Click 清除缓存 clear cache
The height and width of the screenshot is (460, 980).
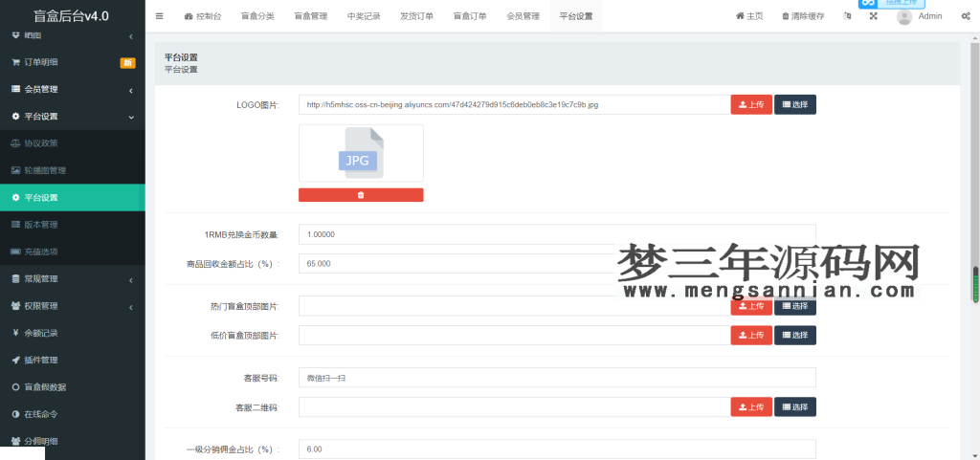click(803, 16)
